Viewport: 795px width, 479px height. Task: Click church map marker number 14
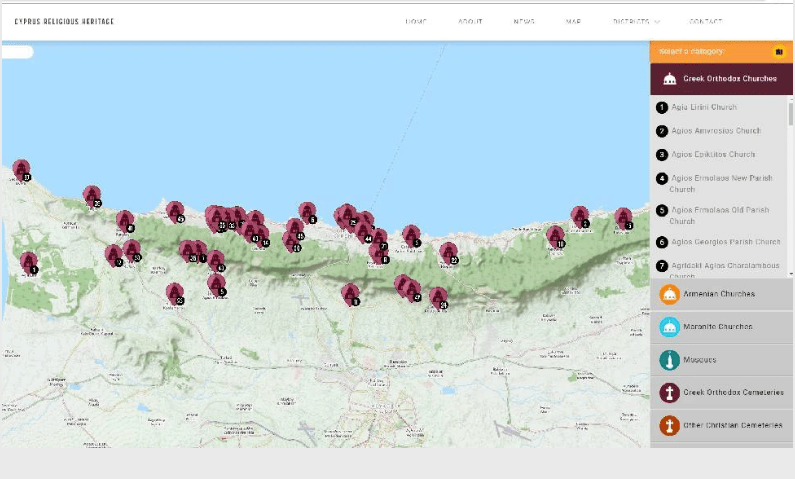click(261, 236)
